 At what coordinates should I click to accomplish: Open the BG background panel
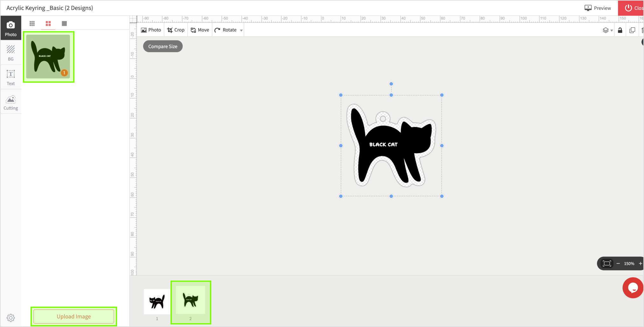point(10,53)
